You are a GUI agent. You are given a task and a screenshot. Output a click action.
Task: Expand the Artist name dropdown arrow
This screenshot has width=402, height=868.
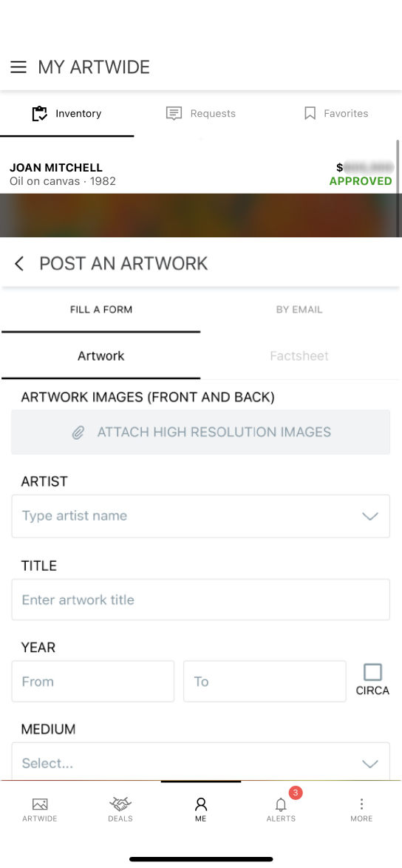pyautogui.click(x=369, y=516)
